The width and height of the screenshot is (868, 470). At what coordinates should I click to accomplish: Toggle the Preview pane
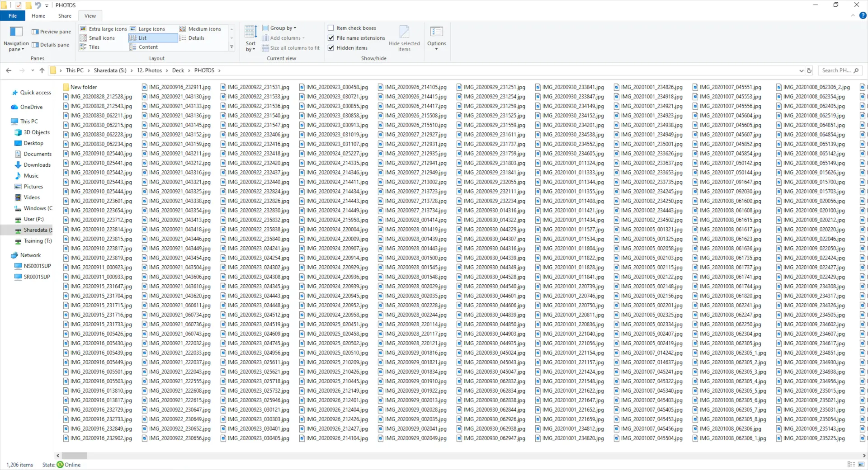coord(51,32)
